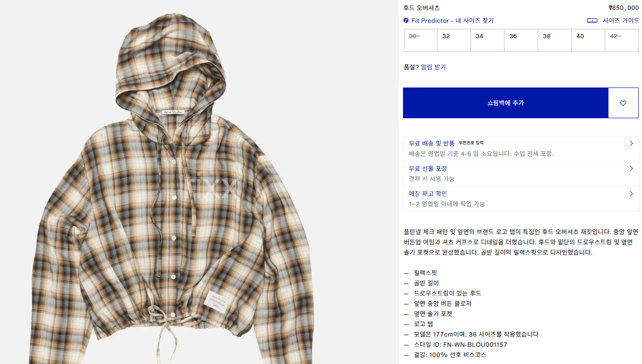Image resolution: width=642 pixels, height=364 pixels.
Task: Open the 알림 받기 link
Action: pyautogui.click(x=433, y=67)
